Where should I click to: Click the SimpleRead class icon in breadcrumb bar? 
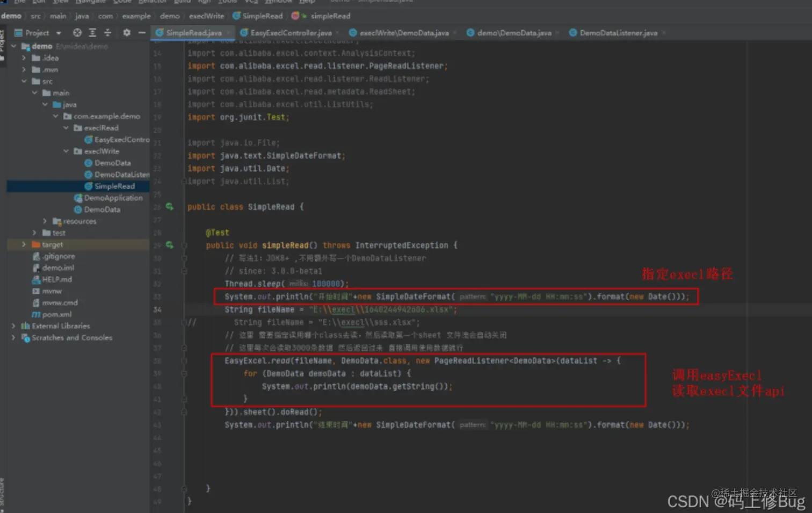click(236, 16)
